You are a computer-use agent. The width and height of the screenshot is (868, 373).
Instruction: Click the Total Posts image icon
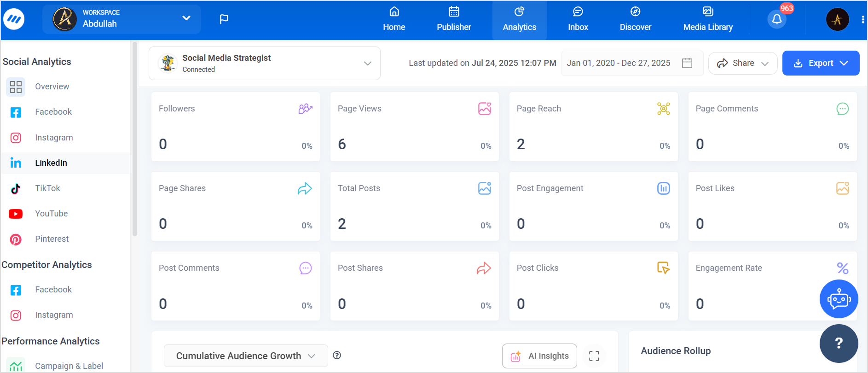485,188
